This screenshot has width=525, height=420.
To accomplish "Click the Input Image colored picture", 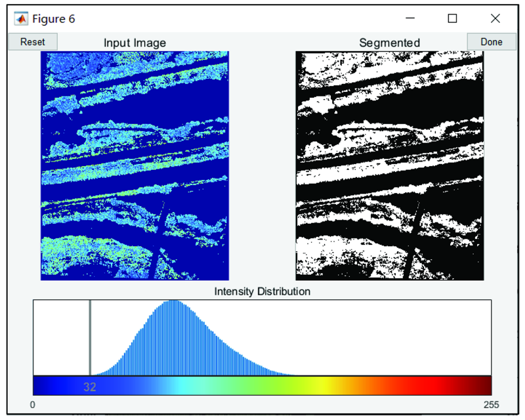I will pyautogui.click(x=135, y=165).
